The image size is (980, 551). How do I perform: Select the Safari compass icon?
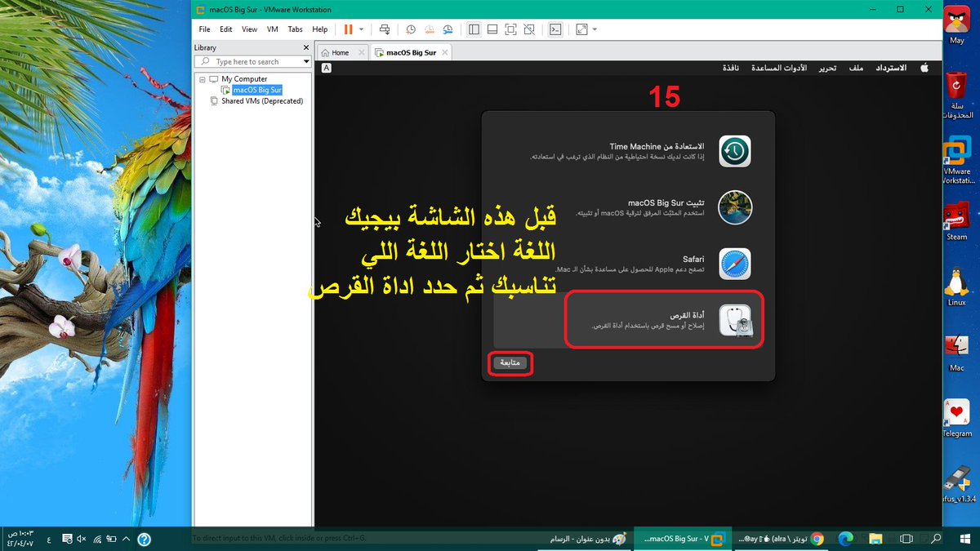click(x=735, y=264)
